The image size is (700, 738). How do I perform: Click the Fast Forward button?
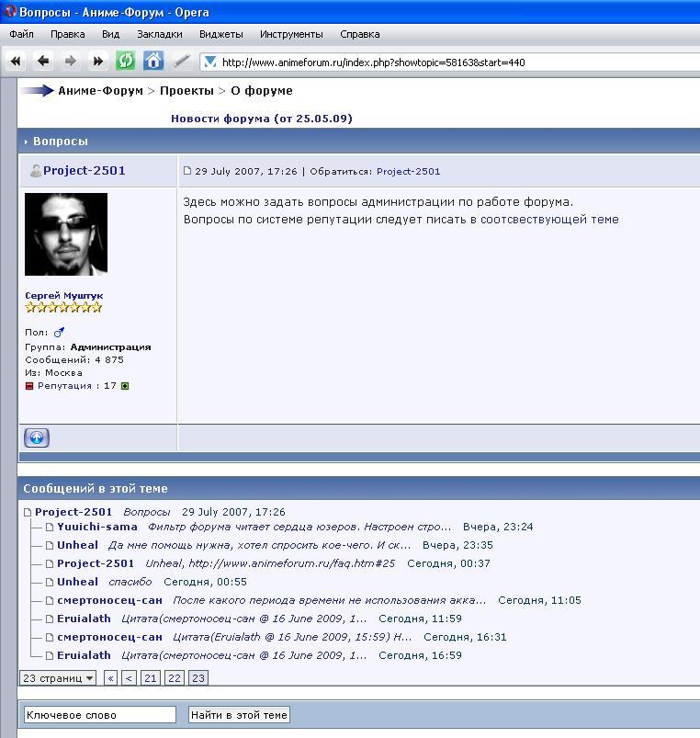click(x=98, y=62)
